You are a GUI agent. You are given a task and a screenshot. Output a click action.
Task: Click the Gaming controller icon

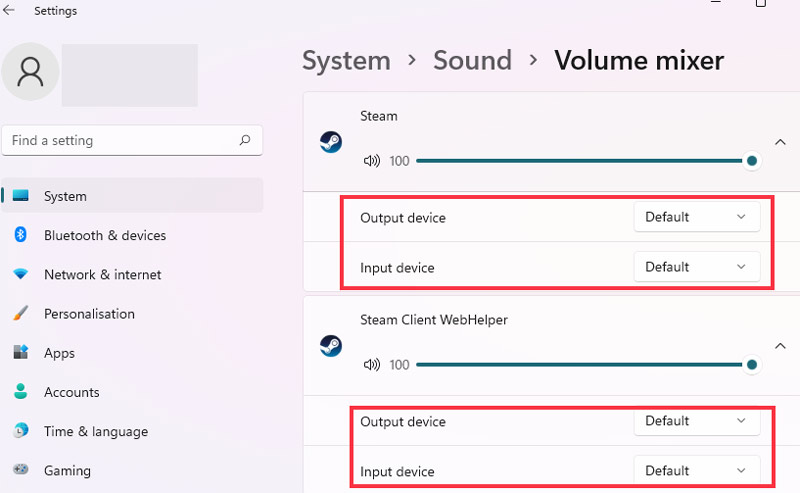coord(20,470)
